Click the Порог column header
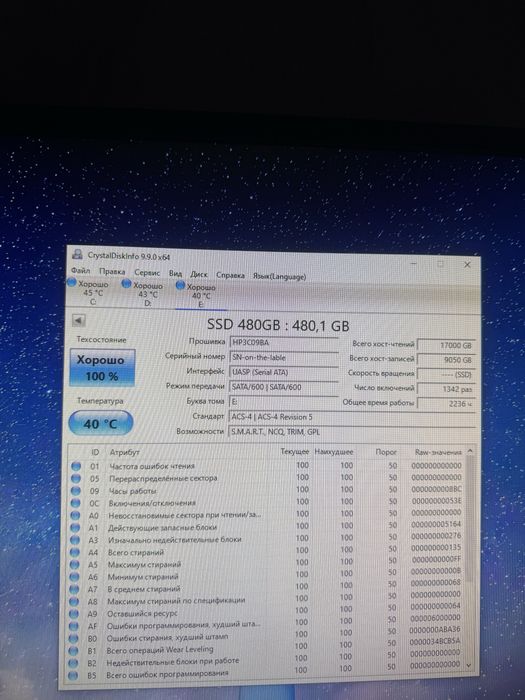Image resolution: width=525 pixels, height=700 pixels. [386, 452]
